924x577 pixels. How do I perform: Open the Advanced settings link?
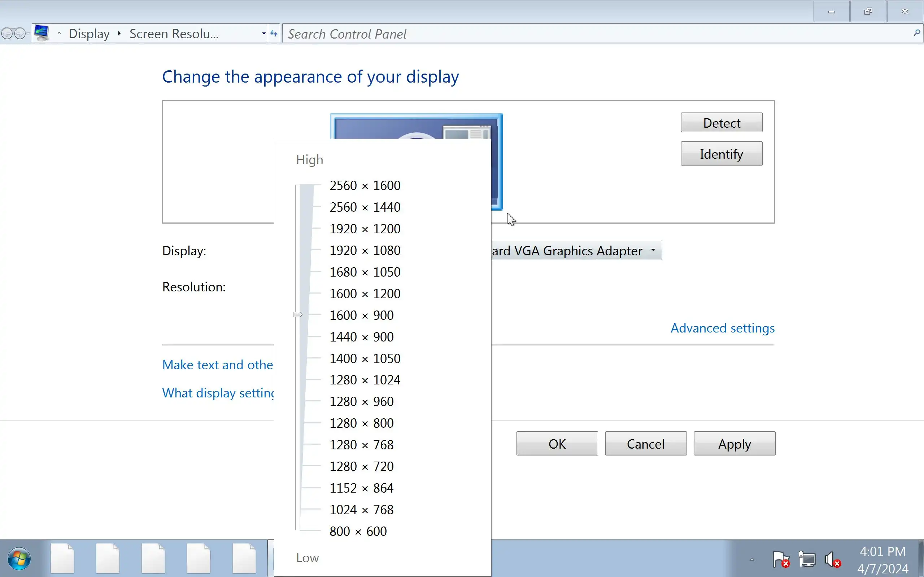[722, 328]
